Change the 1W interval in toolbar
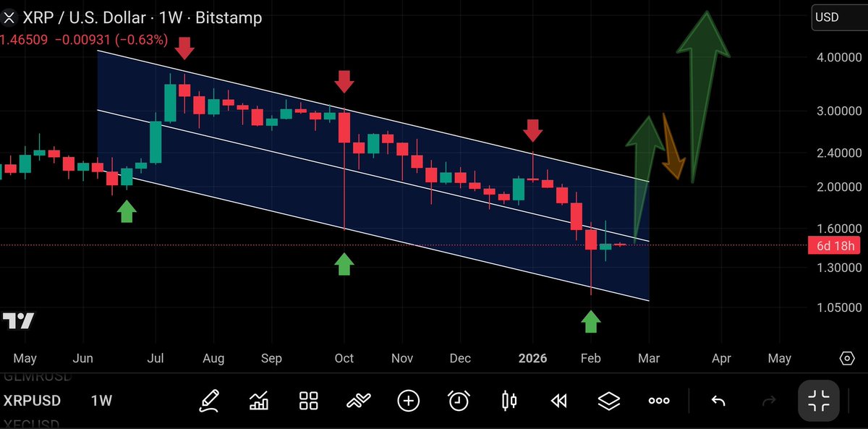 [x=101, y=401]
